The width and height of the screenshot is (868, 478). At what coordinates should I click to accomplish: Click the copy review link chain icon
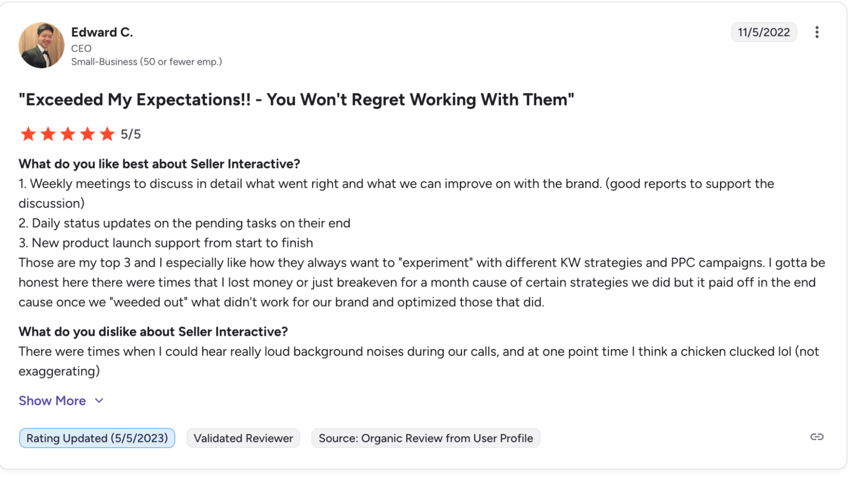(x=816, y=437)
